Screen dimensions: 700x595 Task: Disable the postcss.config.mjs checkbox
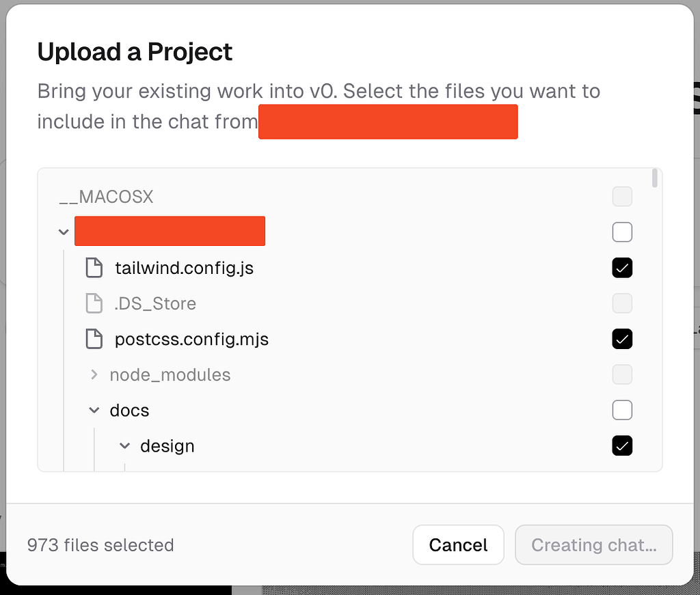click(x=622, y=339)
